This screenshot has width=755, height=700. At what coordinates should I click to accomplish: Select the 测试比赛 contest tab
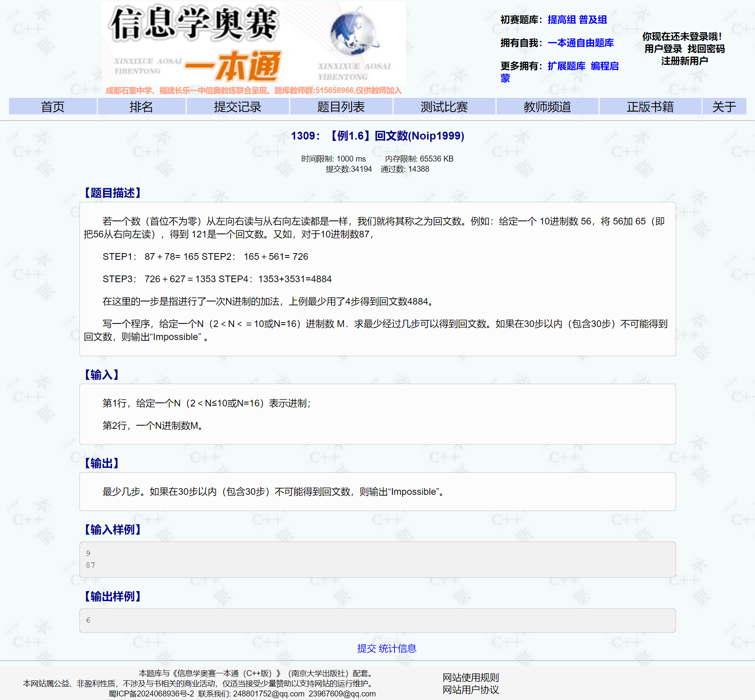(444, 107)
